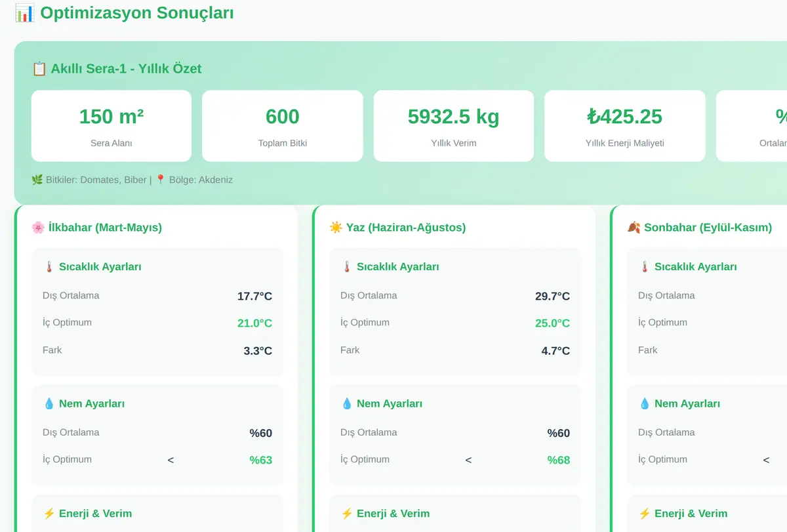The image size is (787, 532).
Task: Click the %60 humidity value in İlkbahar
Action: (261, 433)
